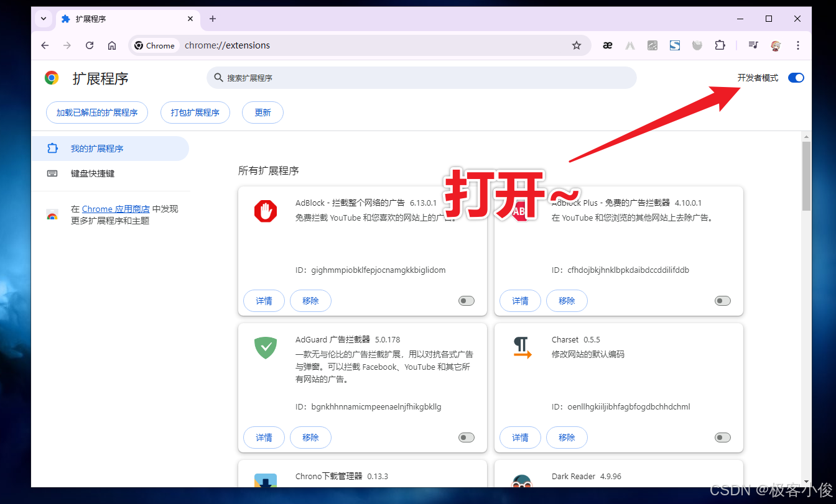The width and height of the screenshot is (836, 504).
Task: Open 键盘快捷键 in the sidebar
Action: (x=110, y=173)
